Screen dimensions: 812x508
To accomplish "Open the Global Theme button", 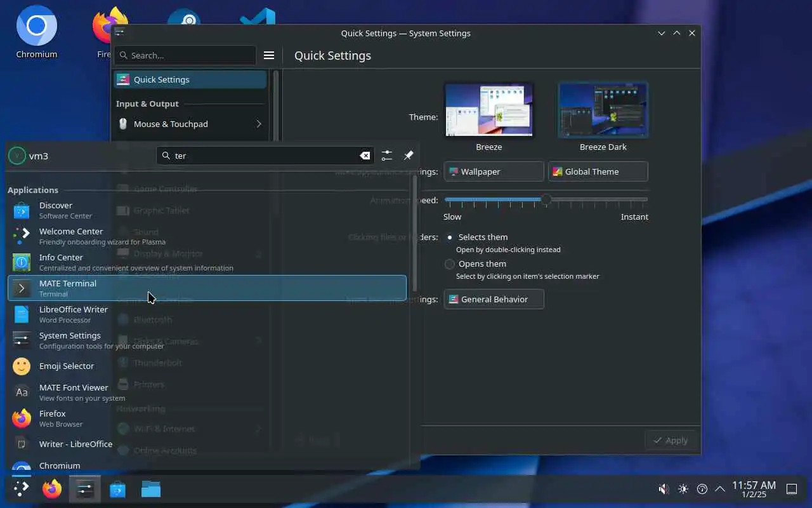I will coord(598,171).
